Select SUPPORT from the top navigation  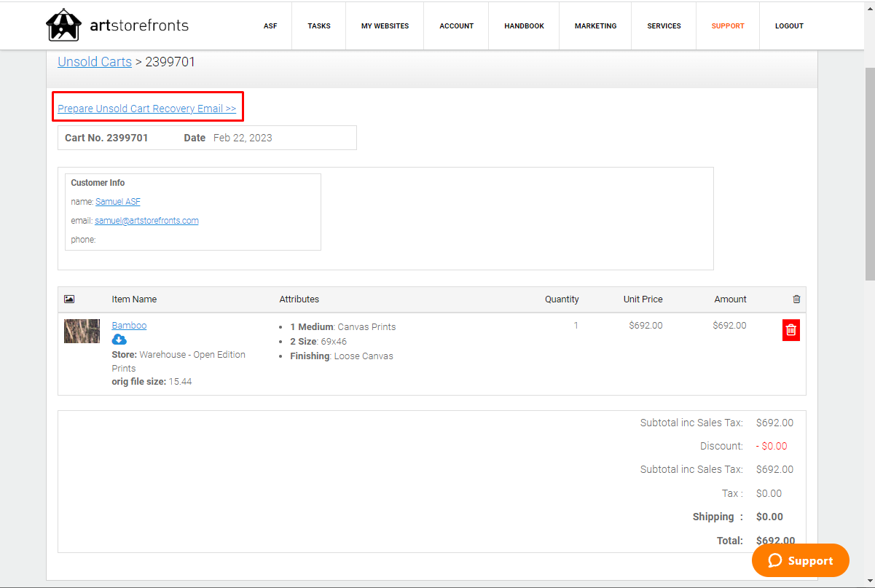(x=727, y=26)
